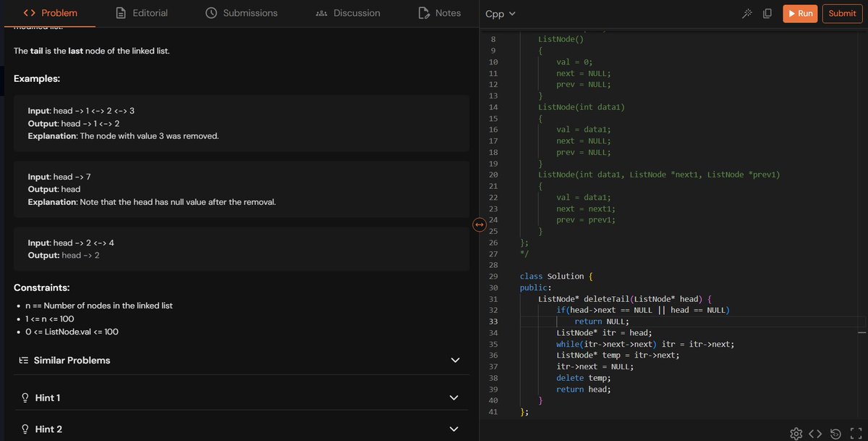The height and width of the screenshot is (441, 868).
Task: Enter fullscreen mode for the editor
Action: [856, 433]
